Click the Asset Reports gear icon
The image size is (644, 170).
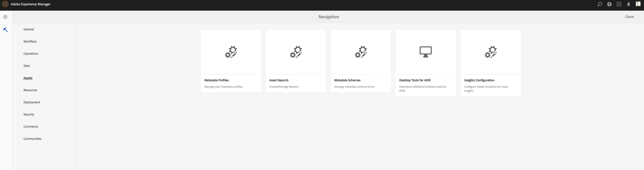(296, 52)
